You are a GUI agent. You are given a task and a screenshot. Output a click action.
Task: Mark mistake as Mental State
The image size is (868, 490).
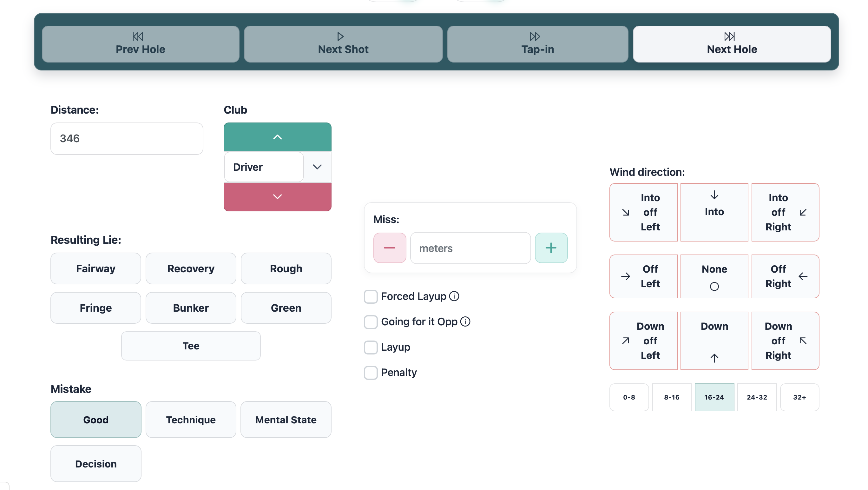coord(286,420)
